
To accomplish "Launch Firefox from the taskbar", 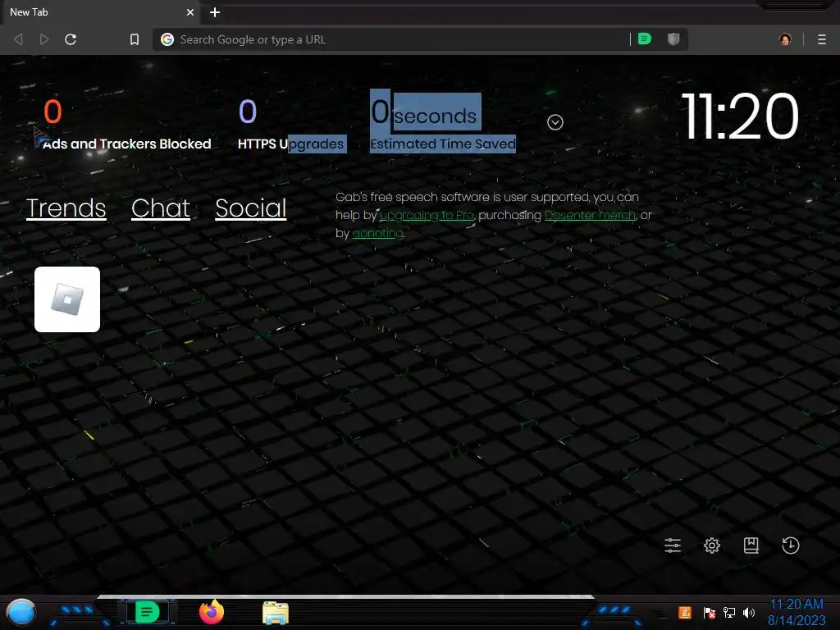I will pyautogui.click(x=212, y=612).
